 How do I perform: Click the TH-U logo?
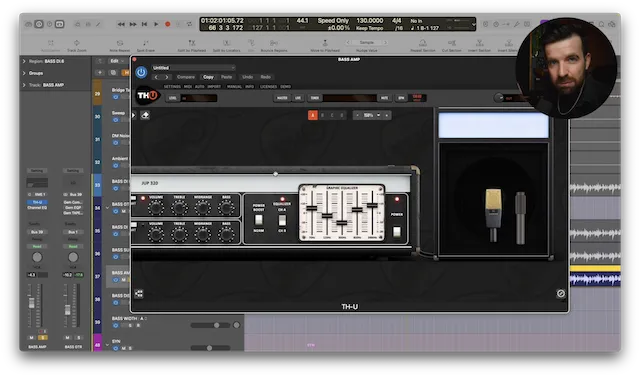click(147, 95)
